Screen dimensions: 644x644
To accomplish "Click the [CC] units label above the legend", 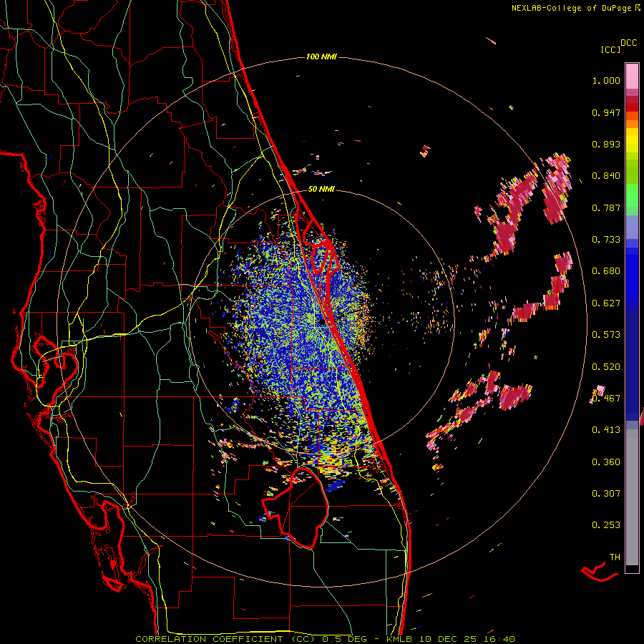I will tap(610, 49).
